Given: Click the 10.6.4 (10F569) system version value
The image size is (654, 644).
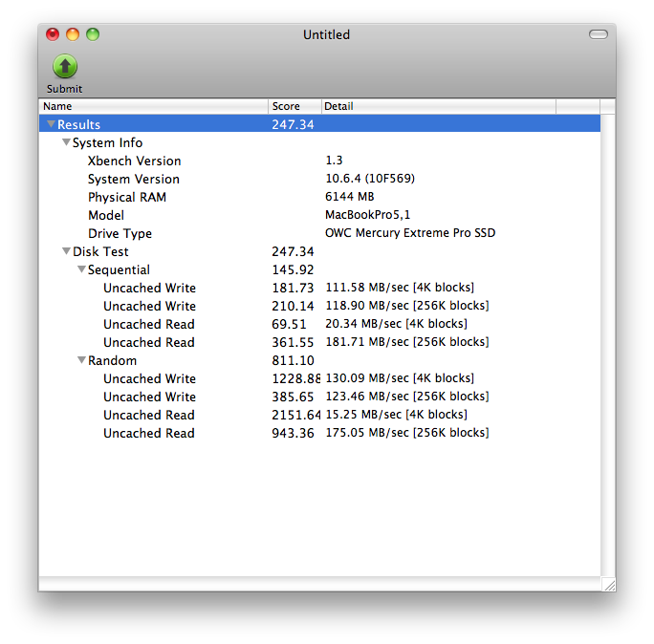Looking at the screenshot, I should [370, 179].
